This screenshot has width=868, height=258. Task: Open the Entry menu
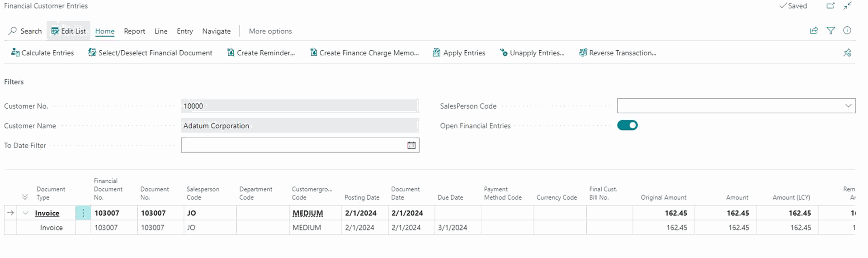click(185, 31)
